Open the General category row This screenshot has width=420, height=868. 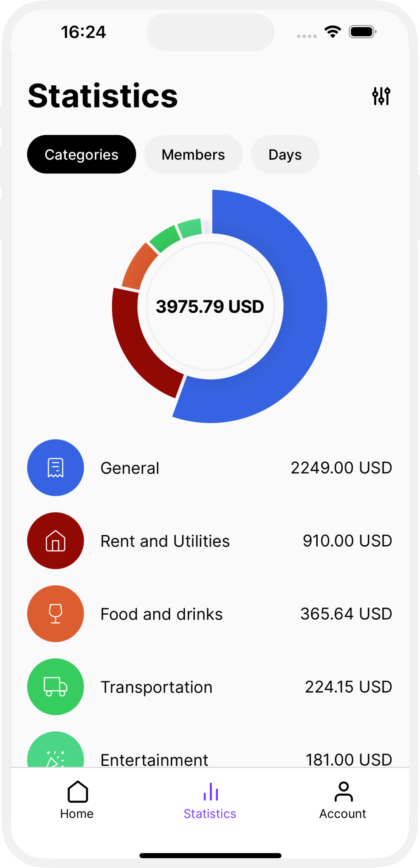coord(210,468)
